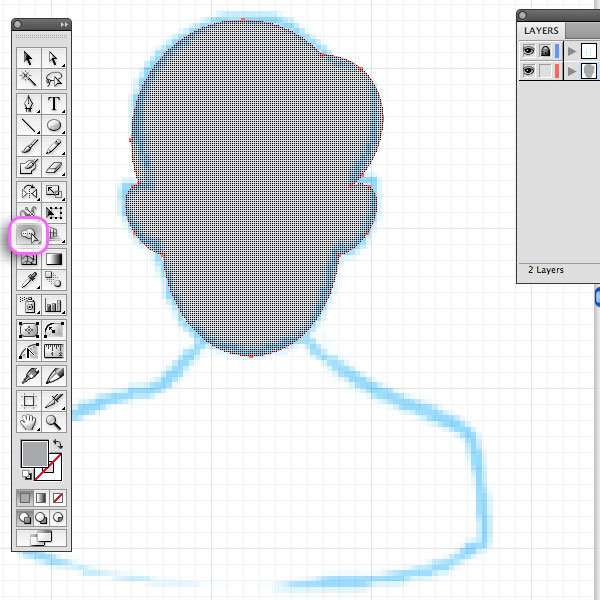600x600 pixels.
Task: Enable Draw Inside mode
Action: coord(58,518)
